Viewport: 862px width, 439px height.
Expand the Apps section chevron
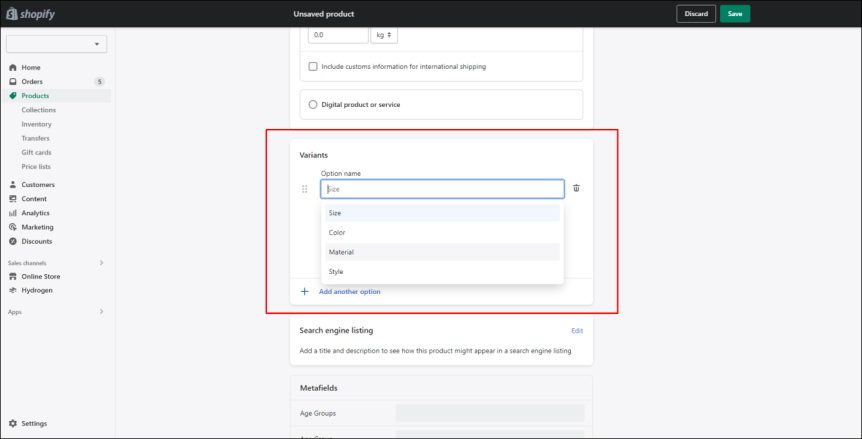(x=101, y=312)
